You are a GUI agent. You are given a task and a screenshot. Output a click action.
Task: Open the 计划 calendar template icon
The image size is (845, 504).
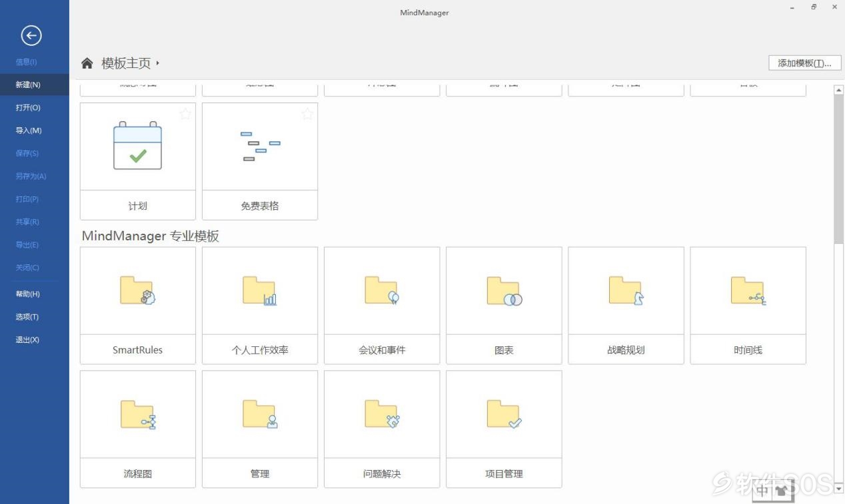click(138, 146)
